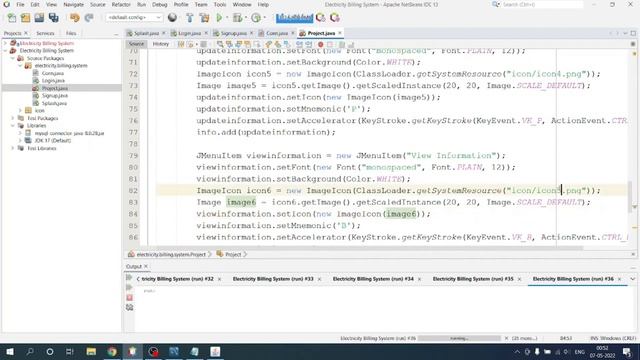Open the Profile Project dropdown arrow

[264, 18]
